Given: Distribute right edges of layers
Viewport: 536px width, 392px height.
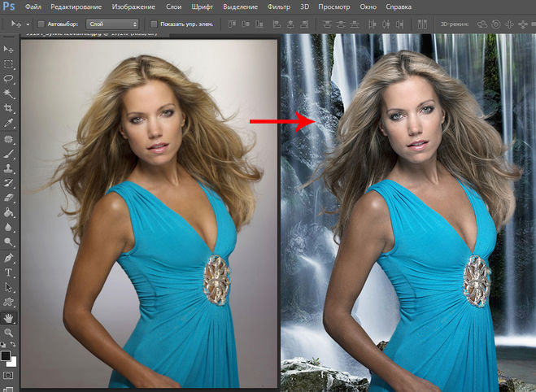Looking at the screenshot, I should click(399, 24).
